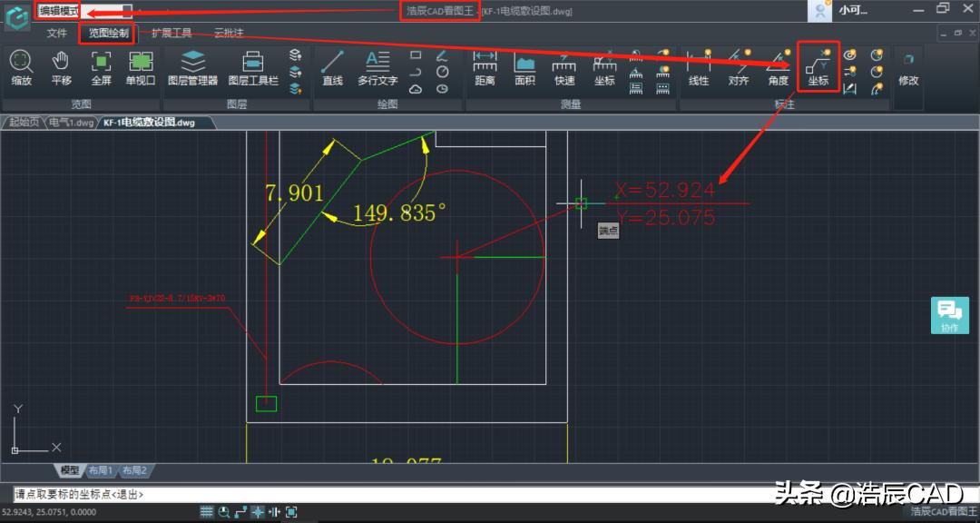980x523 pixels.
Task: Open the 扩展工具 ribbon tab
Action: tap(171, 34)
